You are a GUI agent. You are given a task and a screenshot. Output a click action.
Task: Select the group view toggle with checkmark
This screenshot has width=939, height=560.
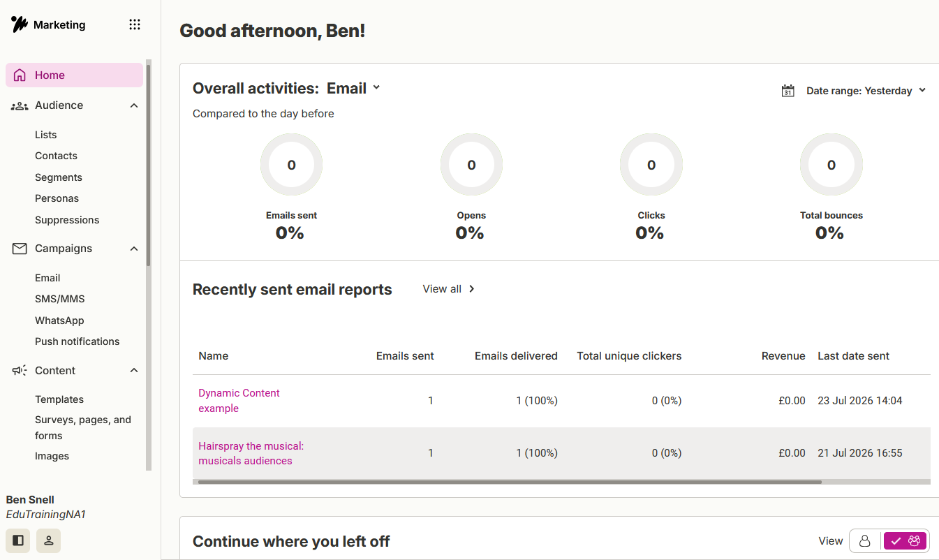(x=905, y=541)
